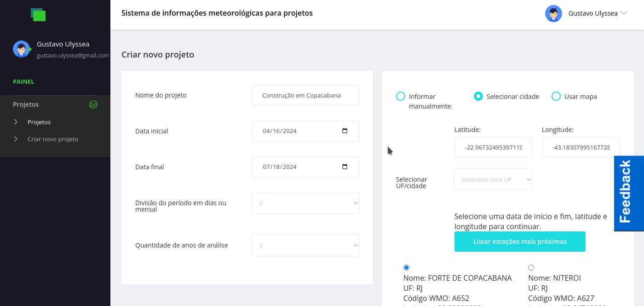Expand Quantidade de anos de análise dropdown
The image size is (644, 306).
pyautogui.click(x=305, y=245)
